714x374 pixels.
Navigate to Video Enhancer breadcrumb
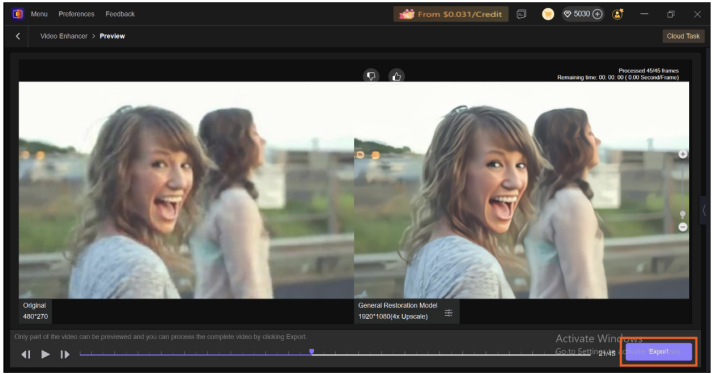[x=64, y=36]
